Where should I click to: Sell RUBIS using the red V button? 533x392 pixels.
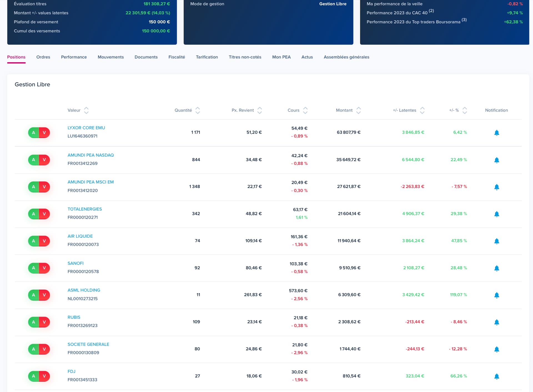tap(44, 322)
